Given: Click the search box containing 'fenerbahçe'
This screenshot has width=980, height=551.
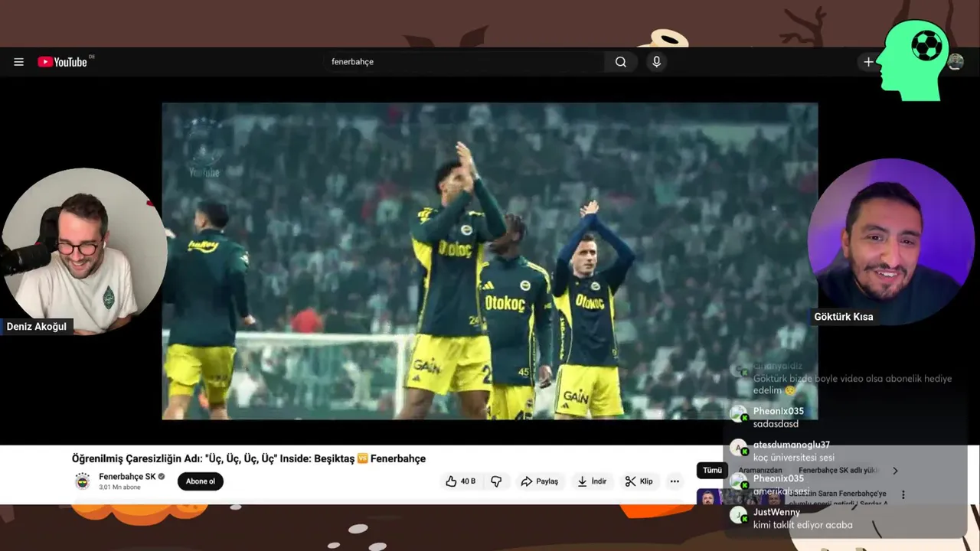Looking at the screenshot, I should (x=463, y=62).
